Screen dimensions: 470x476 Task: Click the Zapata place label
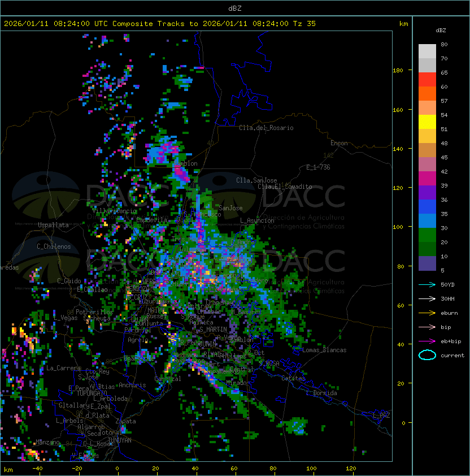pyautogui.click(x=125, y=421)
